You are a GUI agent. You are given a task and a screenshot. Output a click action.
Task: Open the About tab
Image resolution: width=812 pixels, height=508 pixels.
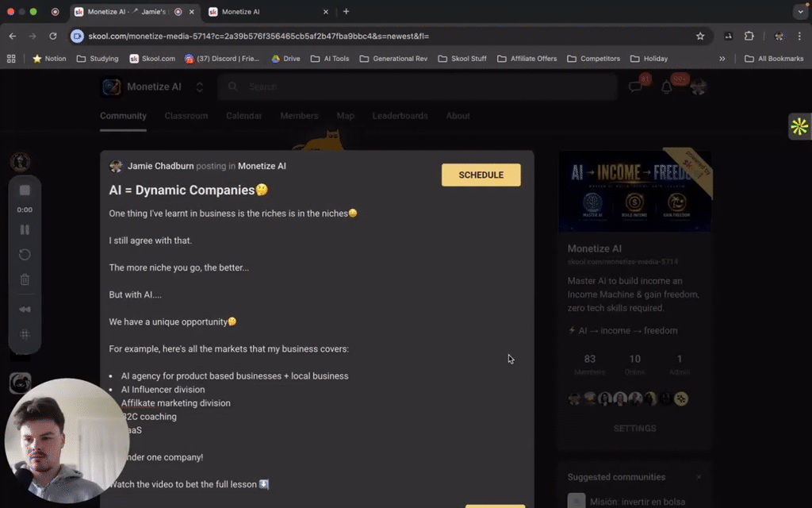458,116
